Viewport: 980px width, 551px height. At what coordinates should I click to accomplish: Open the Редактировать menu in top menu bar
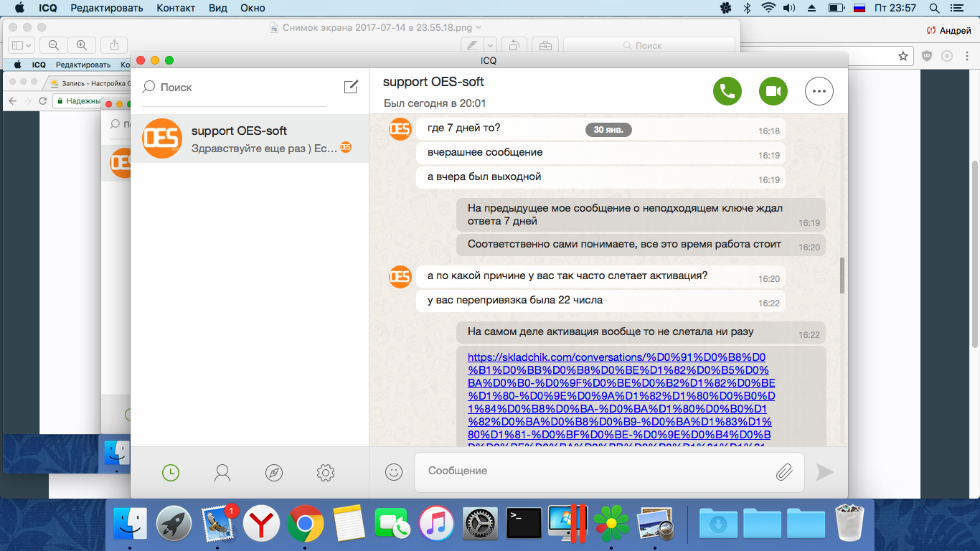tap(107, 8)
